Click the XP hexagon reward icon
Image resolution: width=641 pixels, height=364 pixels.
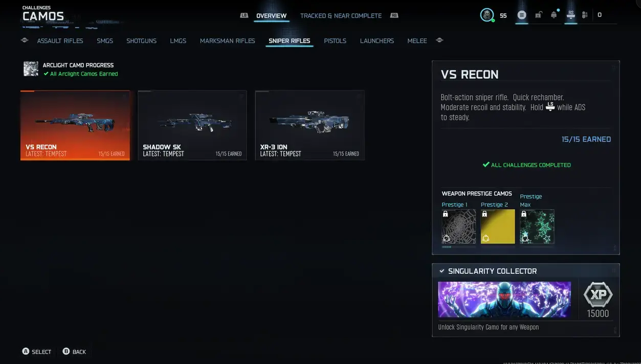pos(598,294)
